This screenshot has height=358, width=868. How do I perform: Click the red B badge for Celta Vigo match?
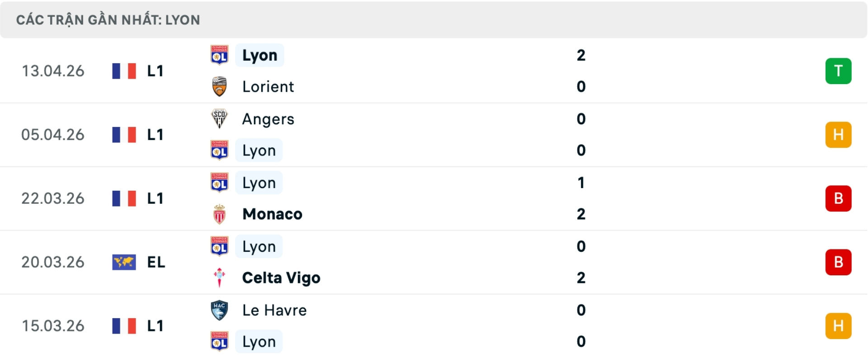(838, 262)
